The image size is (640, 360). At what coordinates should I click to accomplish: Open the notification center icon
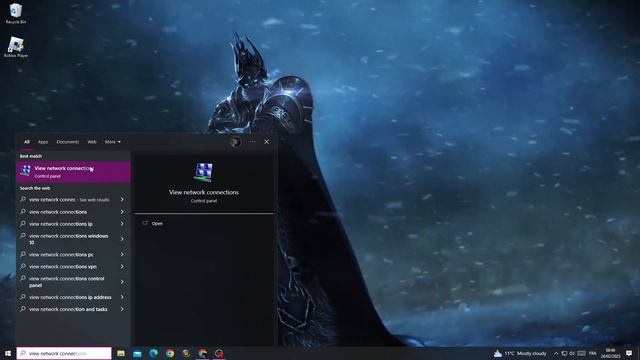(x=629, y=353)
